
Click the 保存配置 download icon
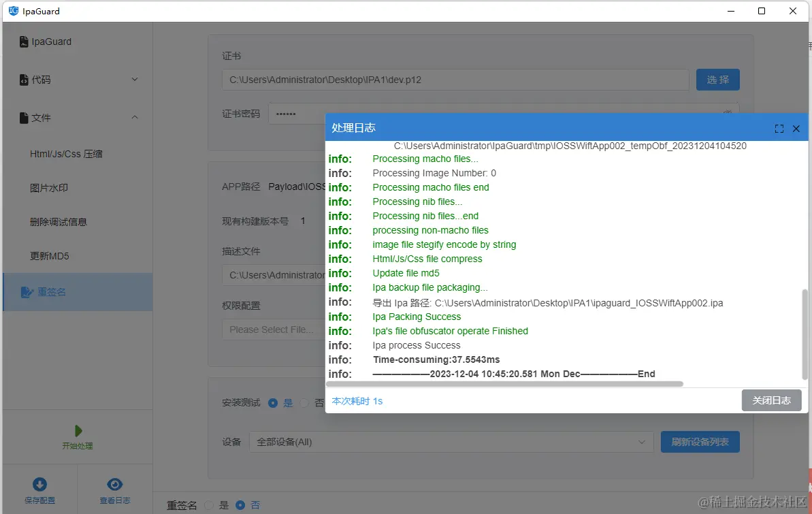(40, 485)
